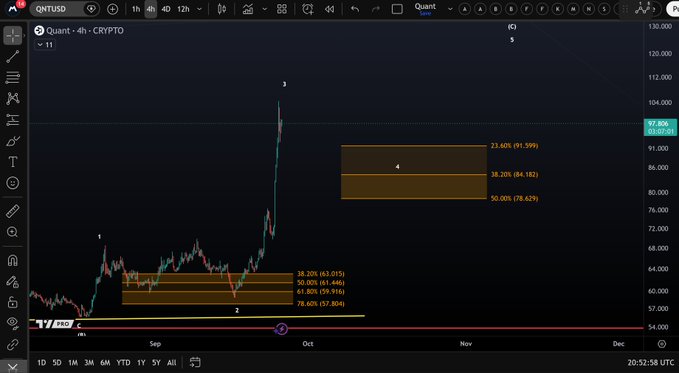Open the QNTUSD symbol search box
Screen dimensions: 679x373
coord(65,9)
